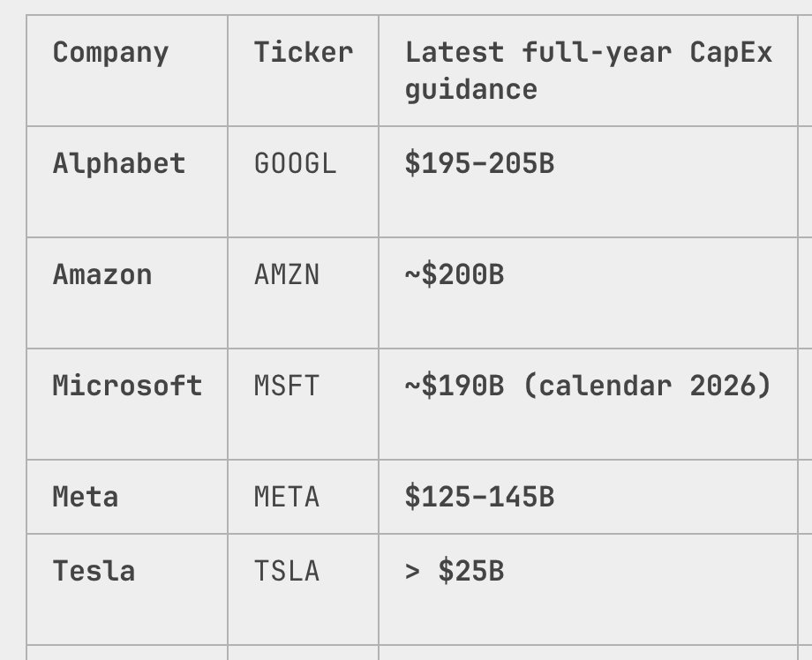Click the Tesla company cell
The image size is (812, 660).
127,589
